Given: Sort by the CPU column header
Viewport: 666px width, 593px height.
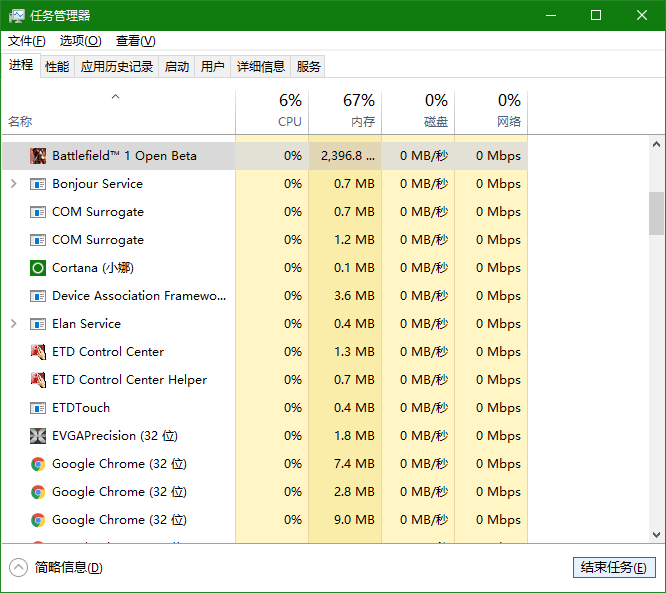Looking at the screenshot, I should click(272, 113).
